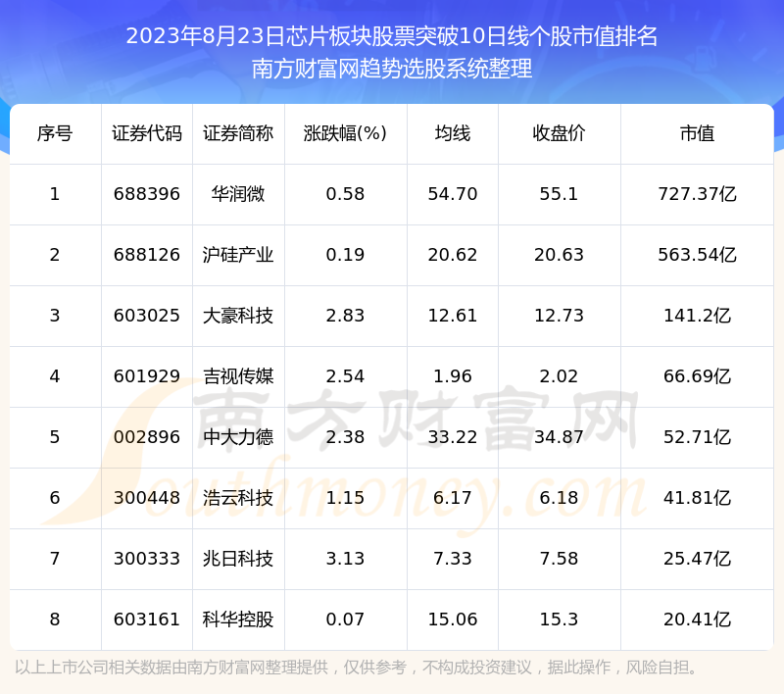Select stock name 华润微
784x694 pixels.
pos(238,194)
